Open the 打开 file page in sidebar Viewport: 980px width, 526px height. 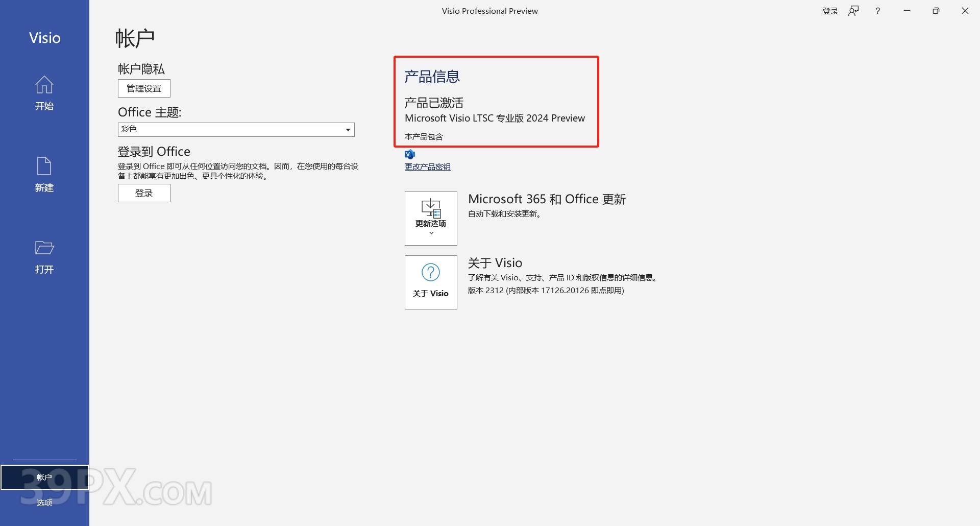(44, 257)
